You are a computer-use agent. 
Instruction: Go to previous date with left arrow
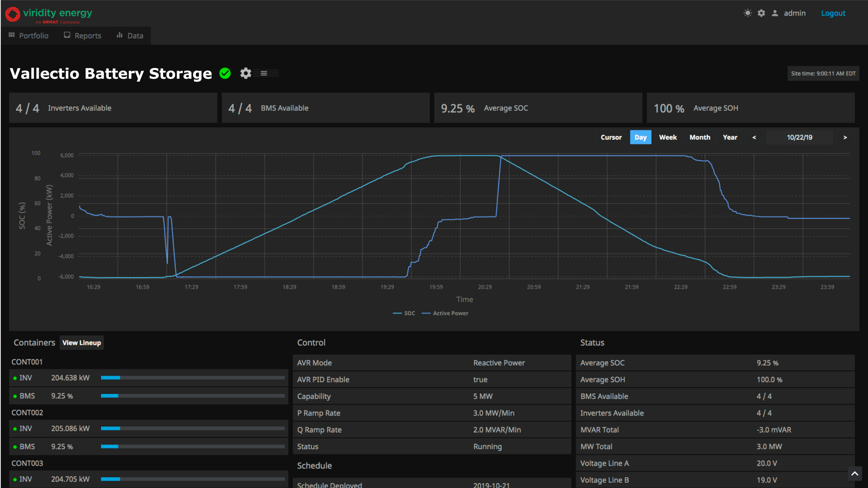coord(754,137)
